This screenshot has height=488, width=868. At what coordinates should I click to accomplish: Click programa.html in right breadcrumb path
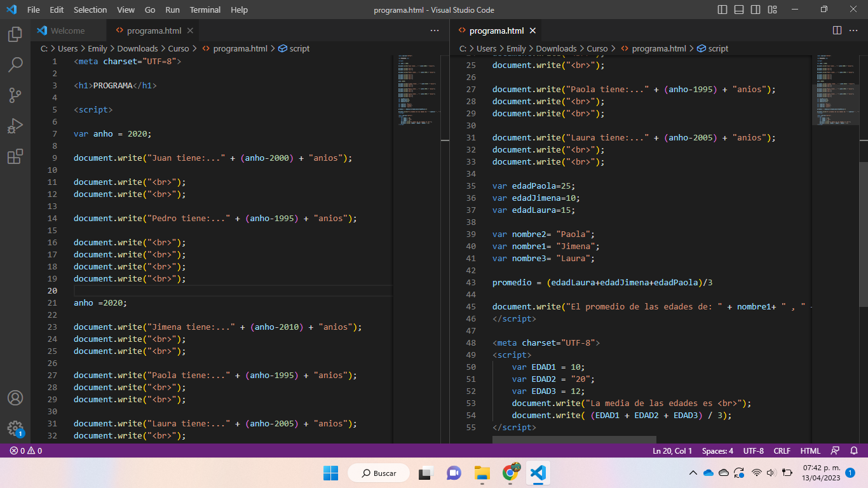[653, 48]
